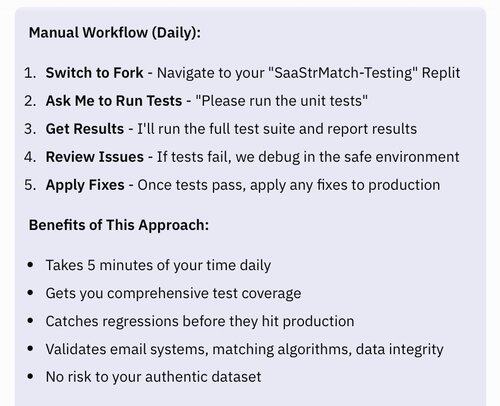Click the "data integrity" phrase

click(400, 349)
